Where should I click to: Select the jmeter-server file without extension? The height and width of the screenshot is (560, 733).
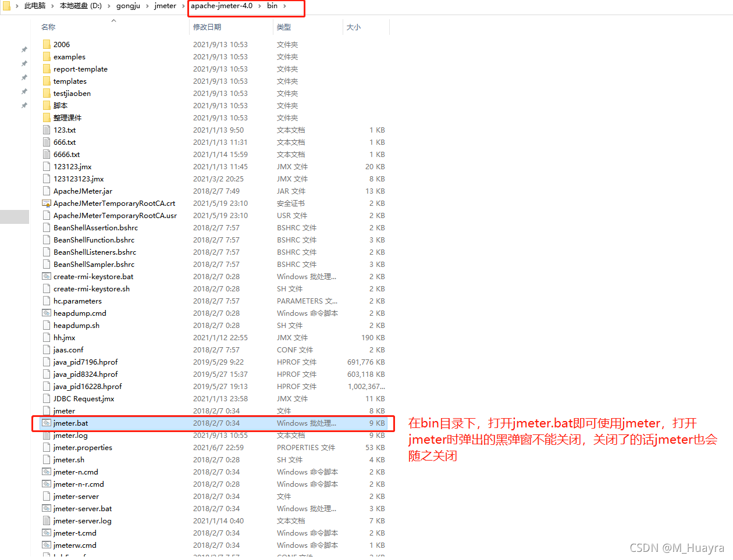tap(76, 496)
